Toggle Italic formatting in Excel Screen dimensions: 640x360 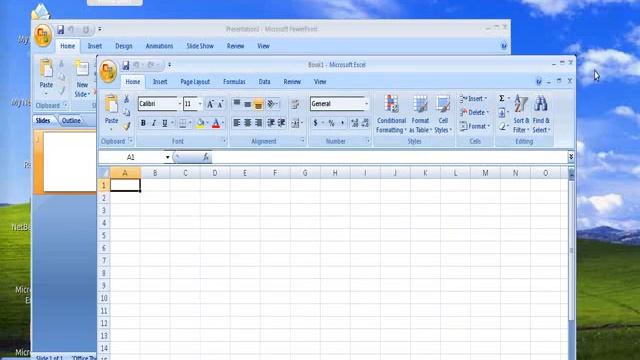point(154,123)
